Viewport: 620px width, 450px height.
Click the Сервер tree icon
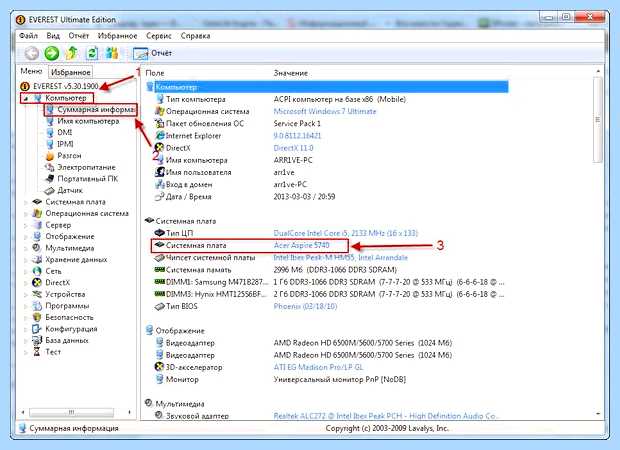pyautogui.click(x=37, y=225)
